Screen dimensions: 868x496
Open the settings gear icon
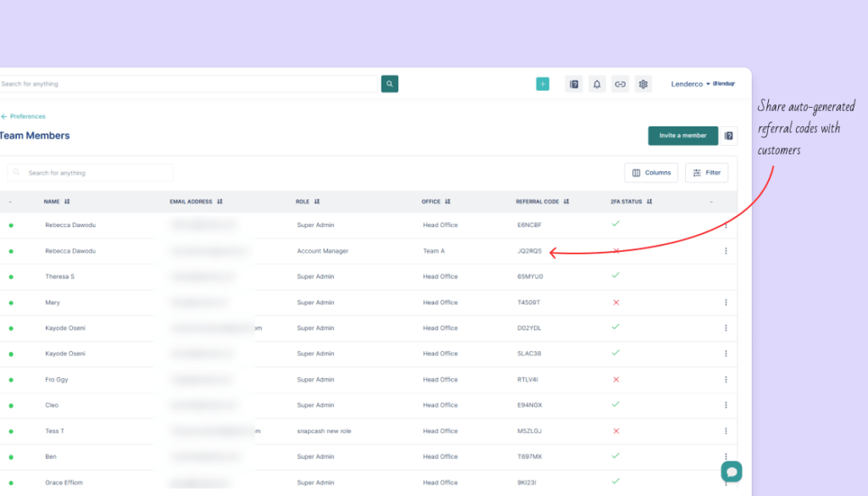643,84
